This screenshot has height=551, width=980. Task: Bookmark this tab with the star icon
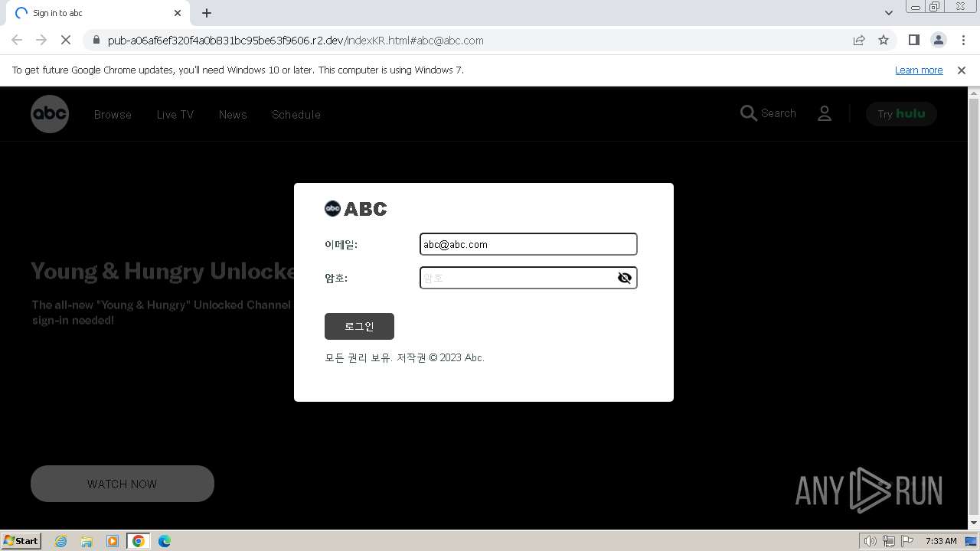[x=884, y=41]
